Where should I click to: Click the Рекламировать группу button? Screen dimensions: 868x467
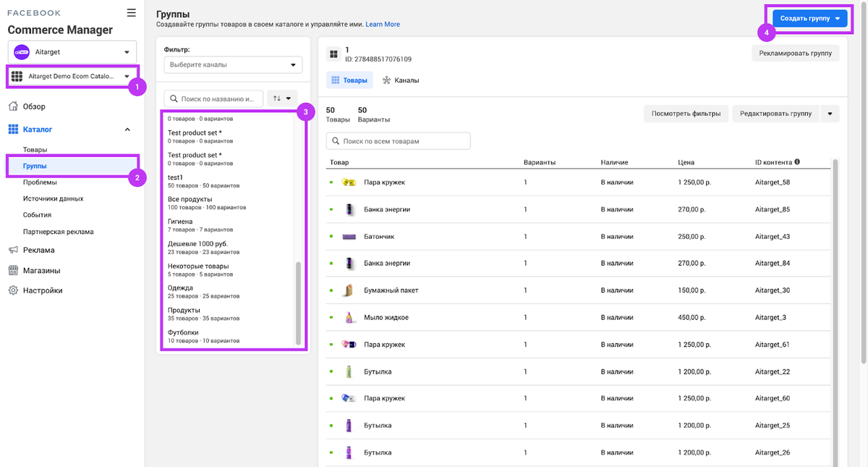click(795, 53)
